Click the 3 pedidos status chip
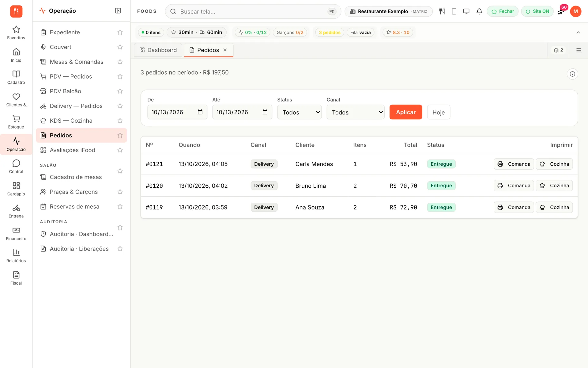This screenshot has height=368, width=588. (330, 32)
